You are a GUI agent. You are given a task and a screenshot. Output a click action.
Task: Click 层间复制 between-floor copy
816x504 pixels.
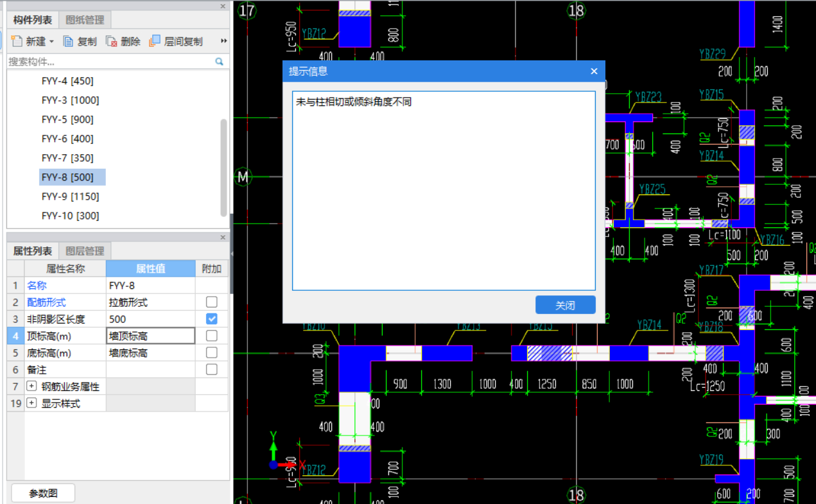175,41
